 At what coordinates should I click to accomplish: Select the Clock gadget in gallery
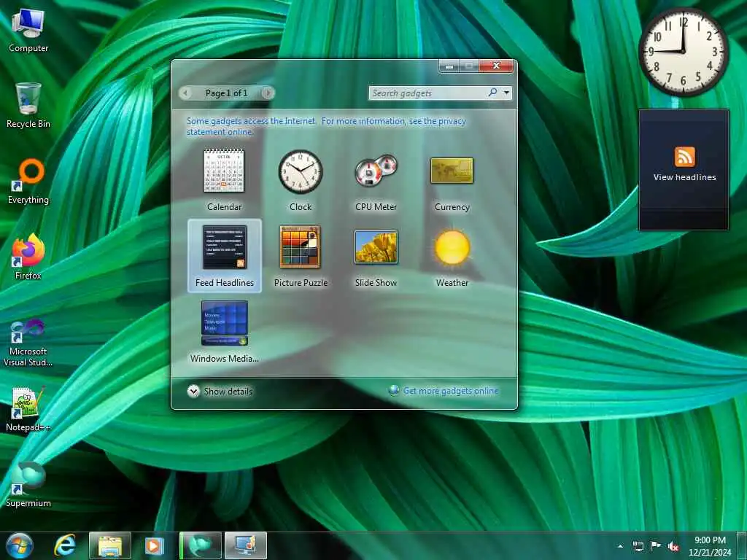point(300,172)
